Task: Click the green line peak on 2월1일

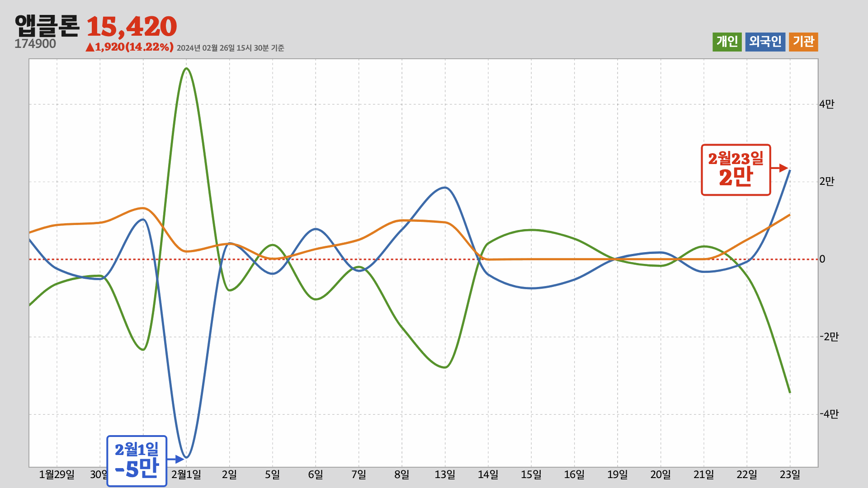Action: pos(187,69)
